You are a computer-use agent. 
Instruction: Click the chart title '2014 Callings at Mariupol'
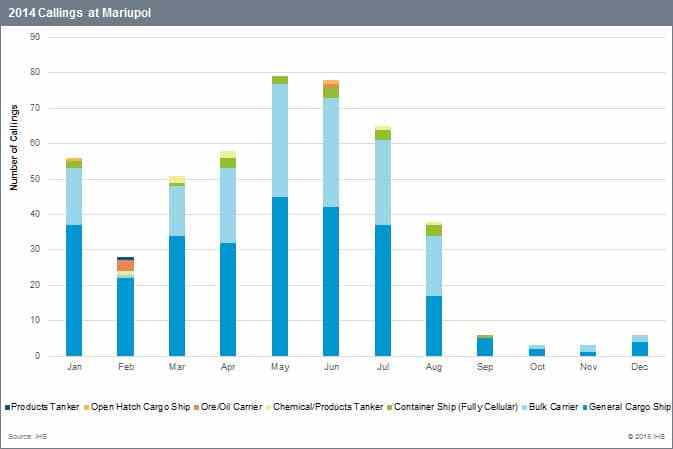tap(79, 13)
